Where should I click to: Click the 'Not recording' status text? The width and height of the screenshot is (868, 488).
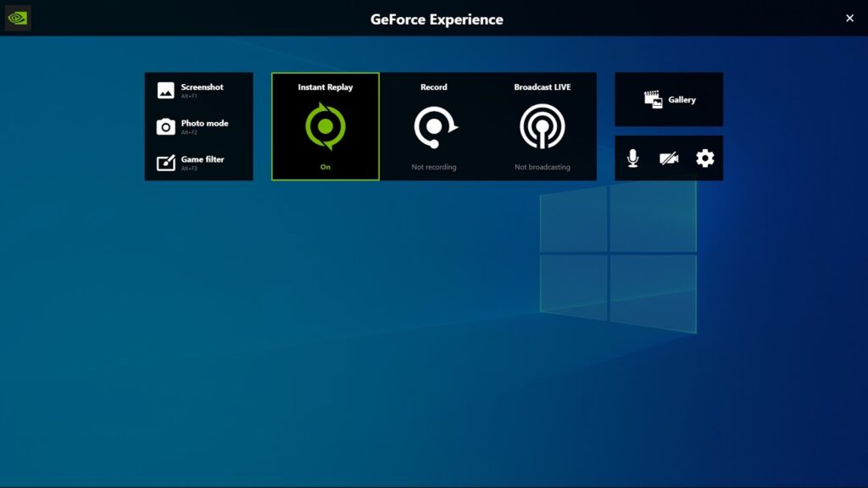tap(434, 167)
